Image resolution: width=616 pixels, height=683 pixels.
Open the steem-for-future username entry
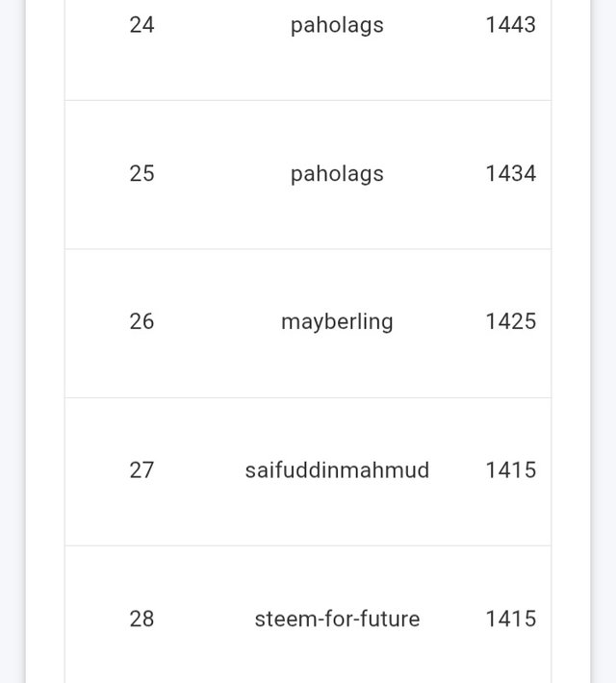point(337,619)
